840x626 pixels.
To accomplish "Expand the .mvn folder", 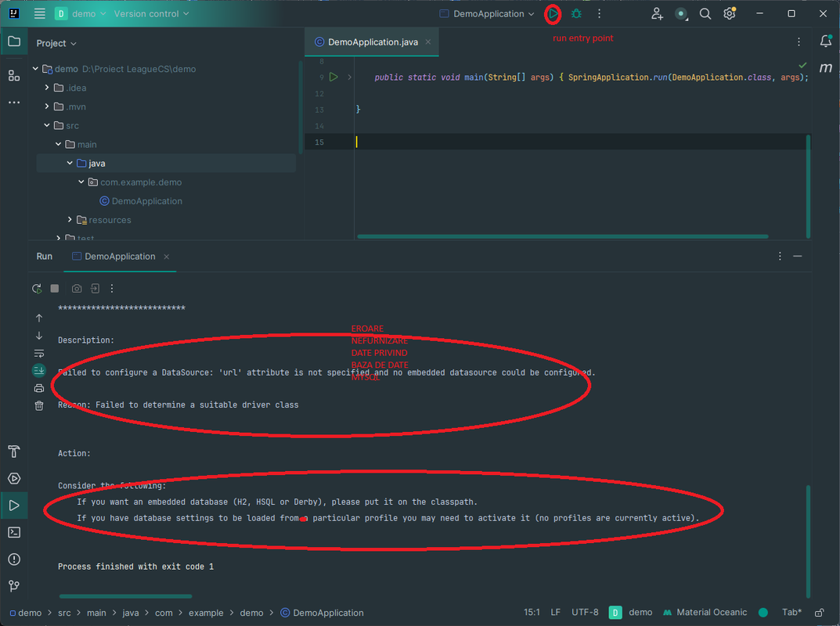I will click(x=47, y=106).
